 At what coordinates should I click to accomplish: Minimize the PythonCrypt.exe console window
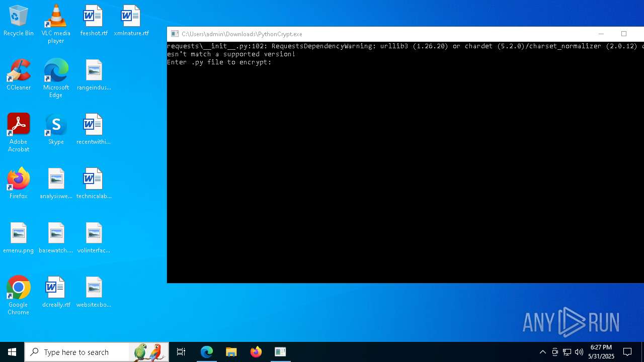pyautogui.click(x=601, y=34)
